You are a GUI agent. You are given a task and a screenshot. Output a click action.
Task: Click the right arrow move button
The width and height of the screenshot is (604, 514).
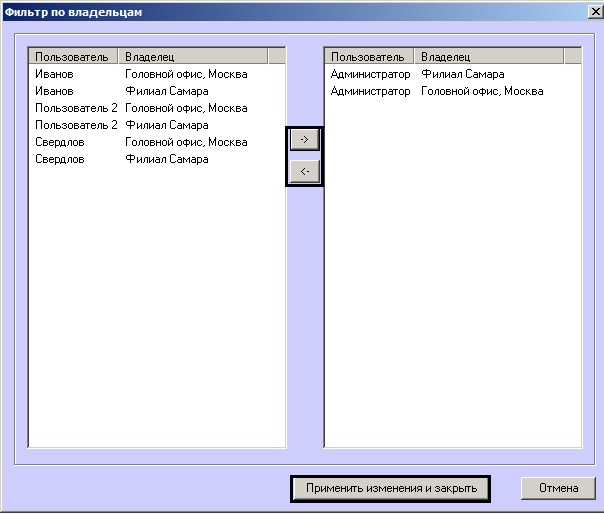point(304,139)
